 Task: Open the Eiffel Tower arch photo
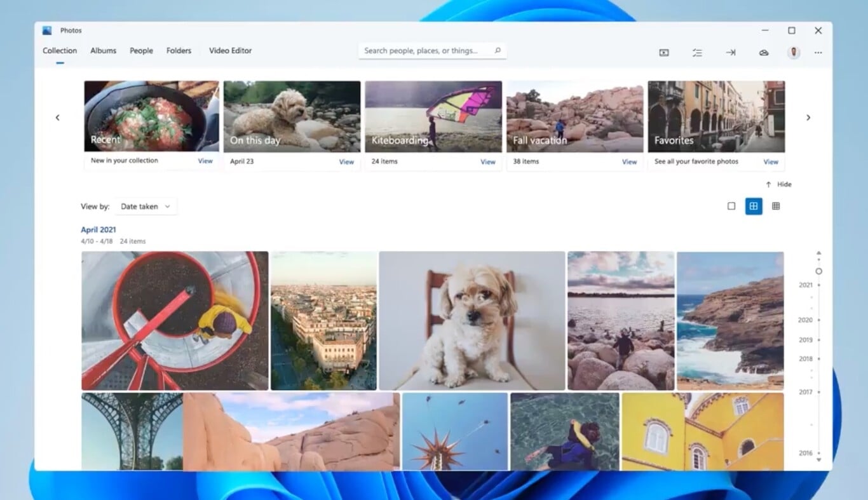point(132,431)
